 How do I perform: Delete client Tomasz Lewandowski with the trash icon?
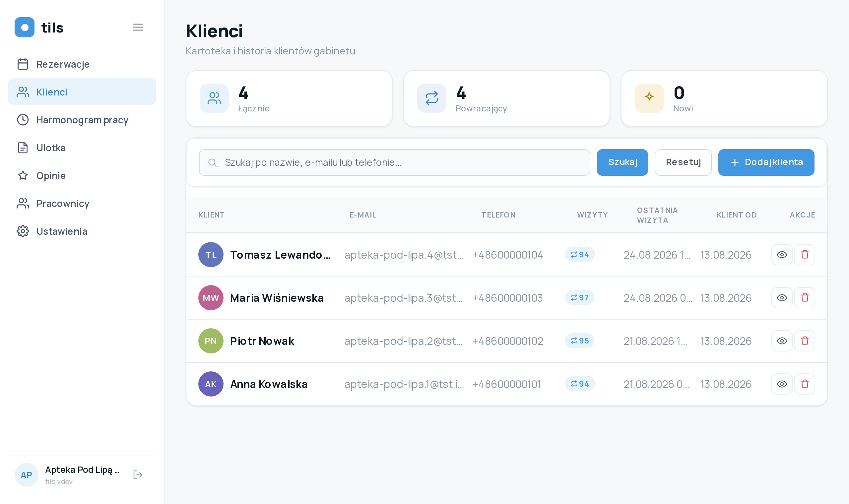click(805, 254)
